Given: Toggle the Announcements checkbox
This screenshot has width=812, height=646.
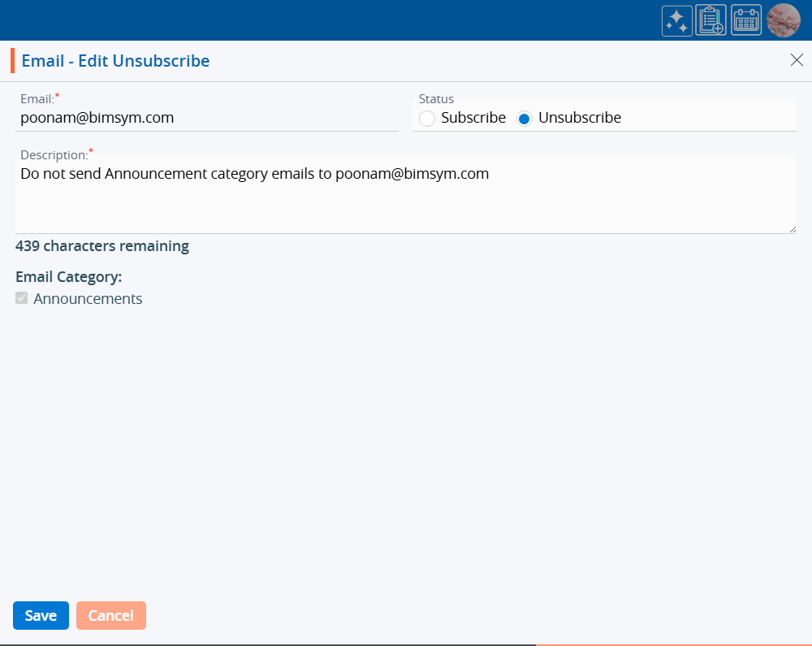Looking at the screenshot, I should [22, 298].
